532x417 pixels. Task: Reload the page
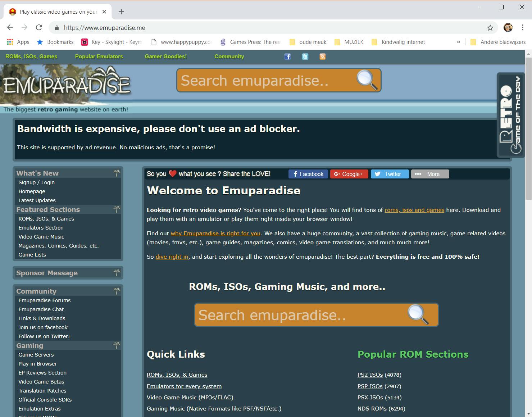[x=39, y=28]
